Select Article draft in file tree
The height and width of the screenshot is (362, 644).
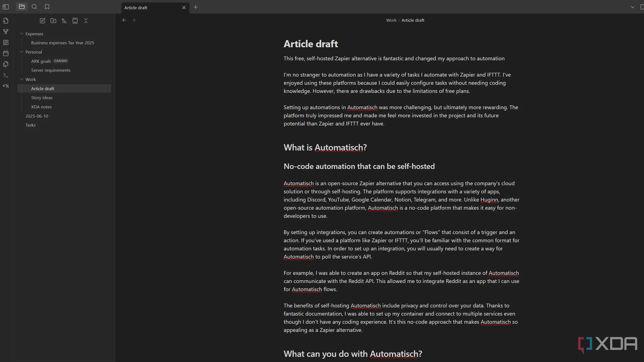[x=64, y=89]
